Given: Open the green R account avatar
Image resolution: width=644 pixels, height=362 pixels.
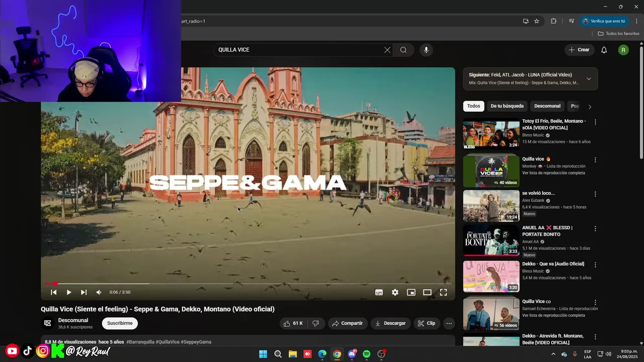Looking at the screenshot, I should point(623,50).
